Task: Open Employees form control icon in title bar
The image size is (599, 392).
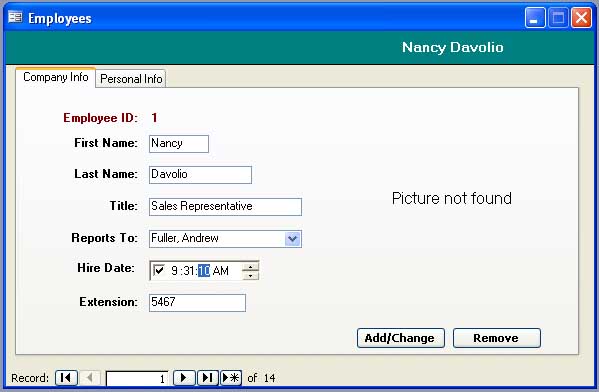Action: tap(15, 18)
